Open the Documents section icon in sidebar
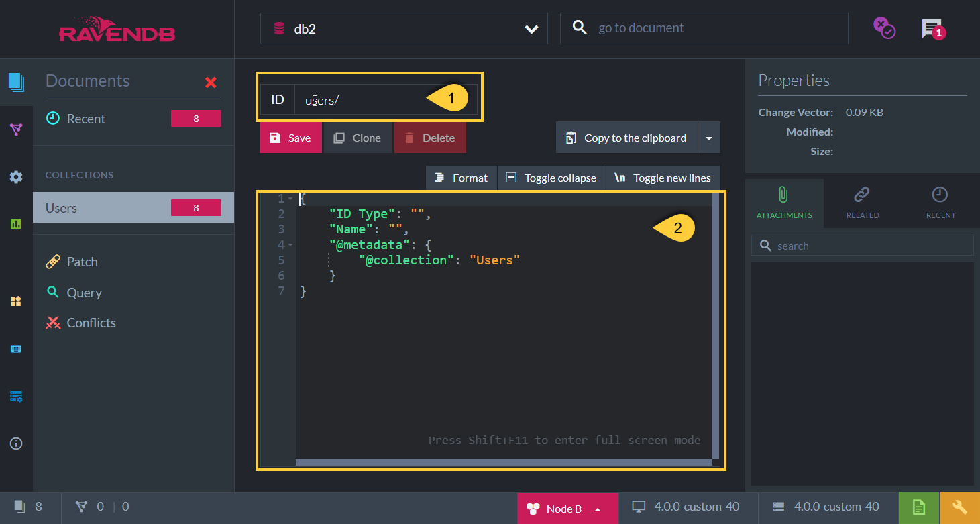980x524 pixels. pos(16,83)
